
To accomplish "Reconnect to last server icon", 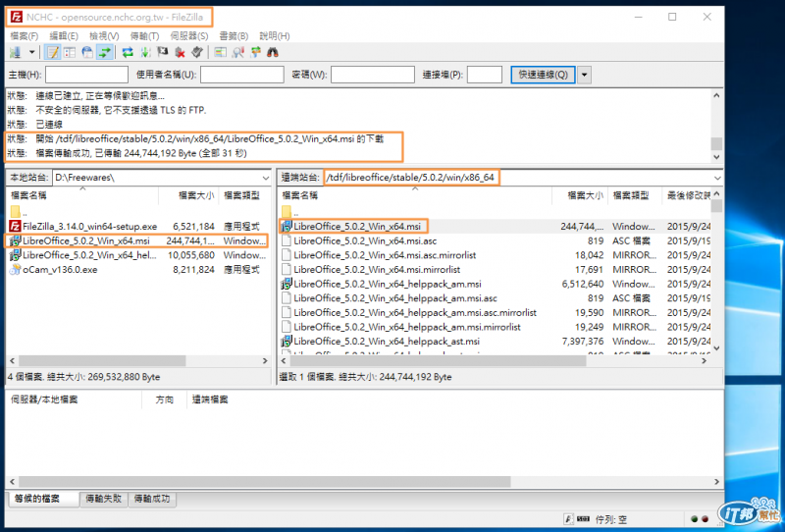I will pyautogui.click(x=197, y=53).
